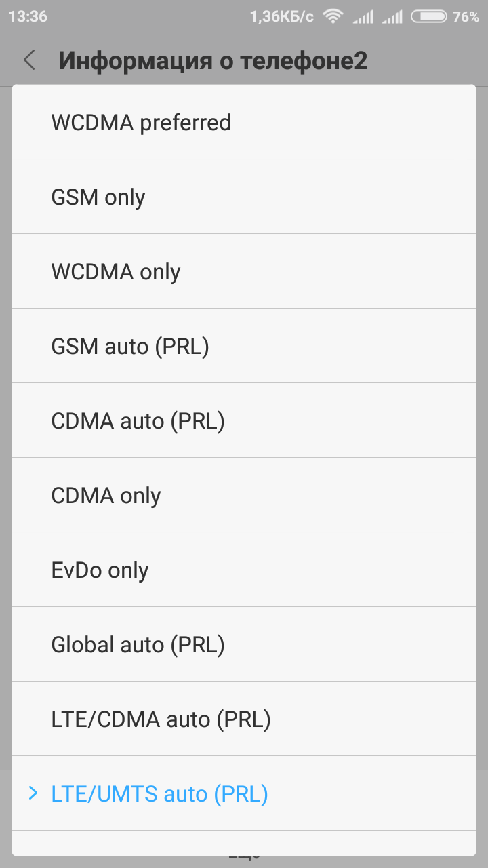The height and width of the screenshot is (868, 488).
Task: Tap the first SIM signal bars icon
Action: point(363,17)
